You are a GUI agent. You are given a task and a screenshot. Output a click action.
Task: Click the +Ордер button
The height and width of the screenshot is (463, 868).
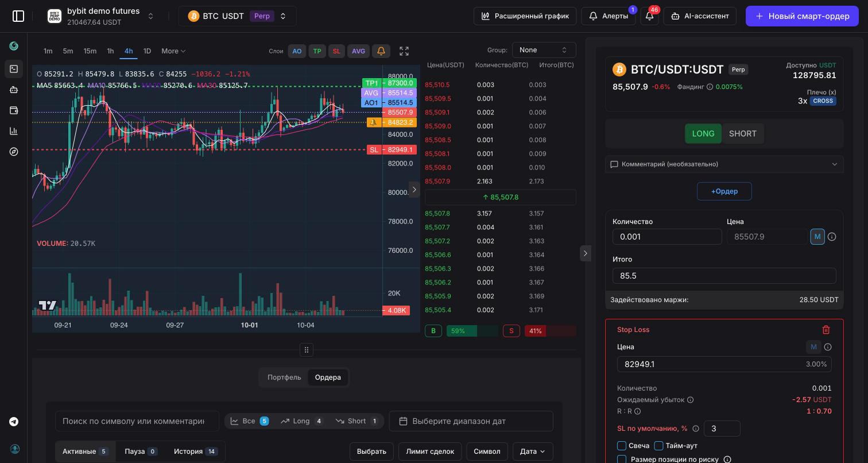tap(724, 191)
